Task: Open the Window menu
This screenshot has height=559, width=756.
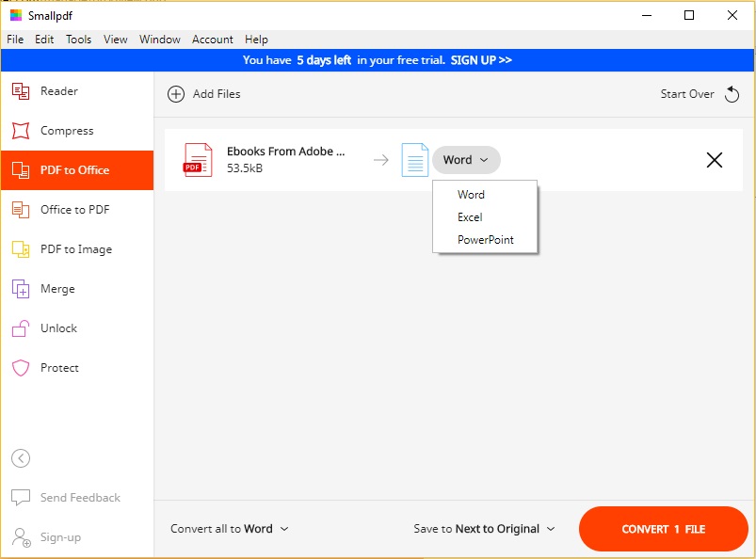Action: (160, 40)
